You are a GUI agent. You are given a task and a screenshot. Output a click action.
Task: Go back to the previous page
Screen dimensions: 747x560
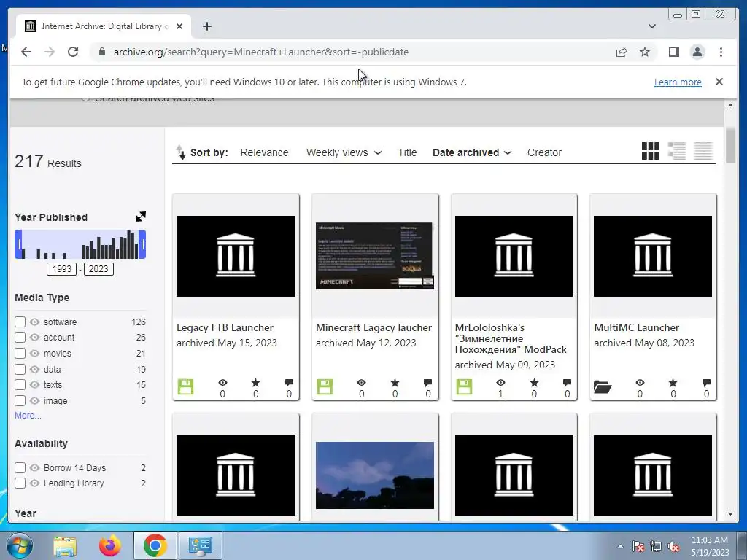pos(26,52)
